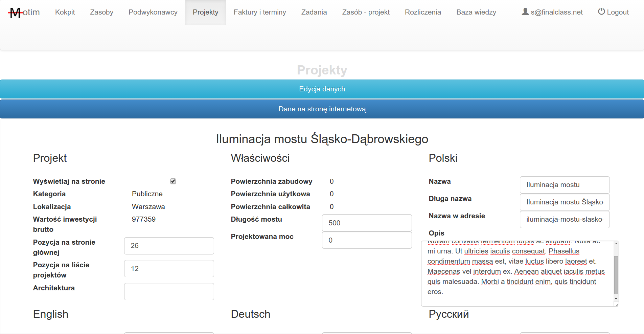Select the Projekty tab
Viewport: 644px width, 334px height.
coord(205,12)
